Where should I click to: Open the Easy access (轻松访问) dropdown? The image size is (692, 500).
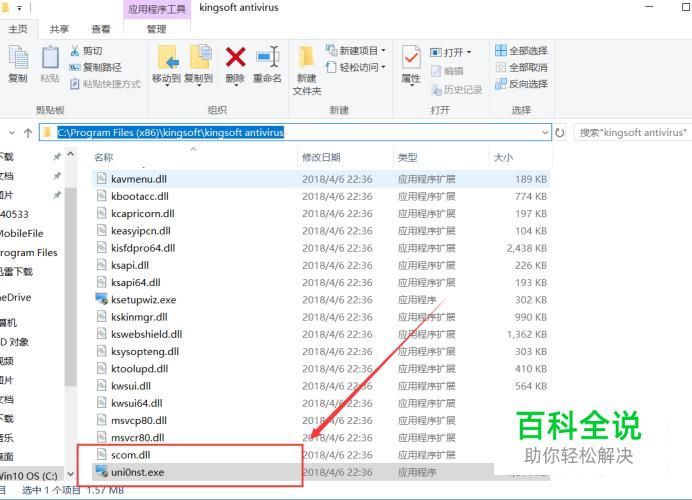point(356,67)
